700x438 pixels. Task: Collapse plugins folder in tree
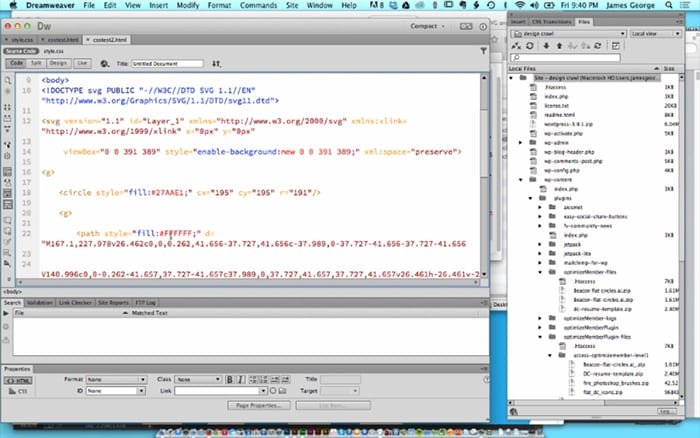(530, 198)
